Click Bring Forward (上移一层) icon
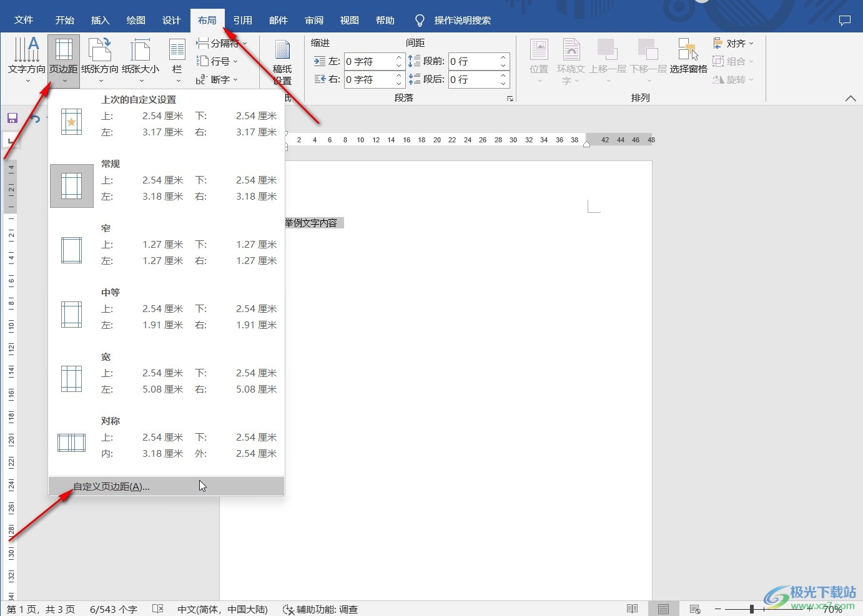Image resolution: width=863 pixels, height=616 pixels. point(608,61)
